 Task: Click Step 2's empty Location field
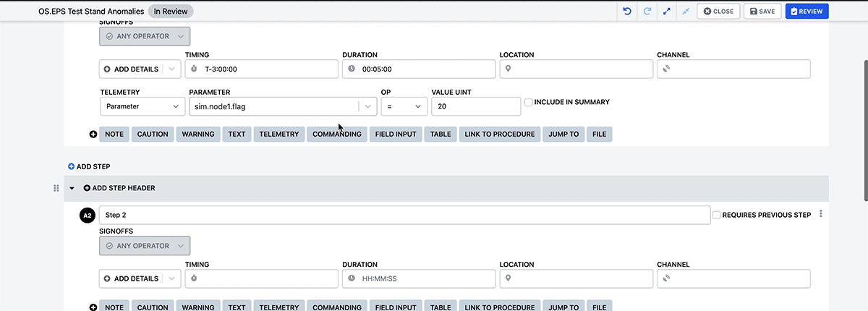tap(576, 278)
